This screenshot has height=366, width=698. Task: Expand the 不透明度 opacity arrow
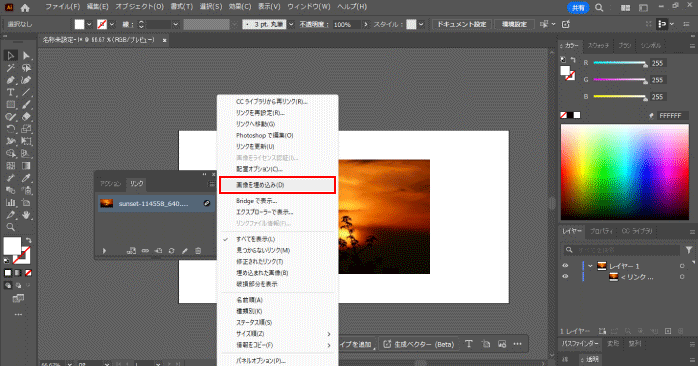pos(366,24)
